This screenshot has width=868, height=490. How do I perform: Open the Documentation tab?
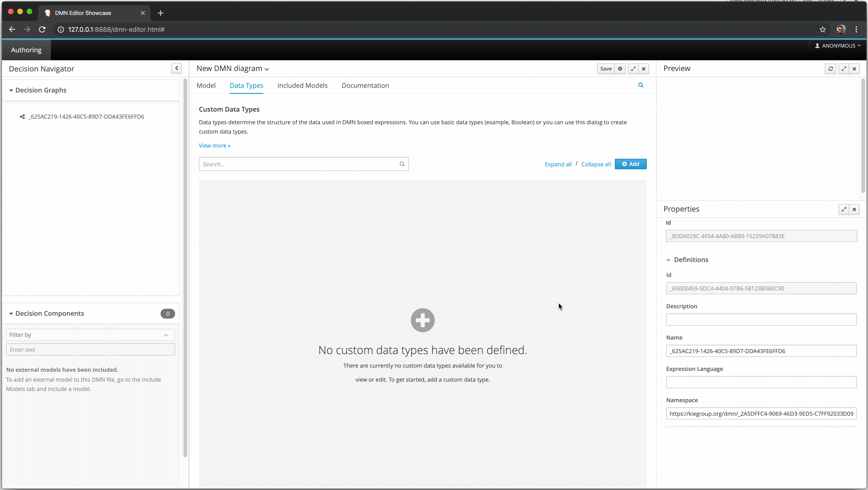tap(365, 86)
